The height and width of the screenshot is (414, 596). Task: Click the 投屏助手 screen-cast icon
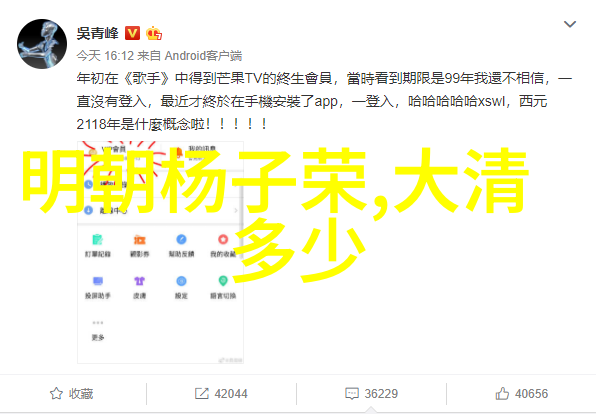[x=98, y=281]
